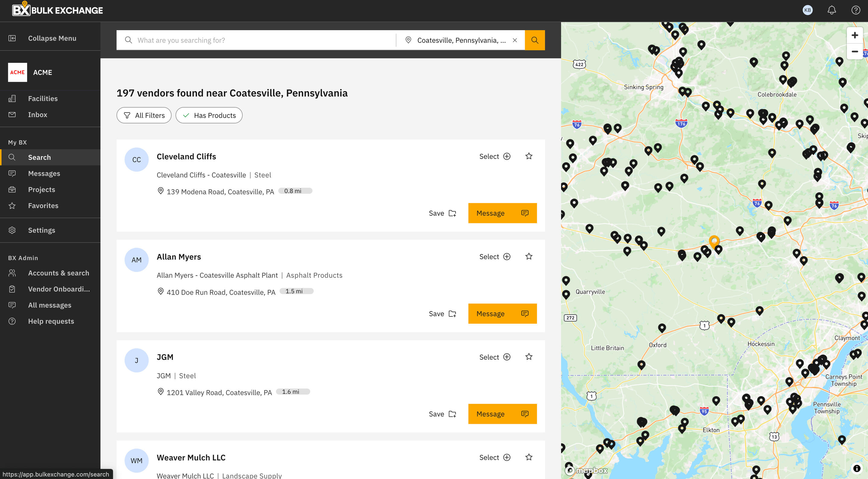Click the '197 vendors found near Coatesville' heading
868x479 pixels.
232,93
